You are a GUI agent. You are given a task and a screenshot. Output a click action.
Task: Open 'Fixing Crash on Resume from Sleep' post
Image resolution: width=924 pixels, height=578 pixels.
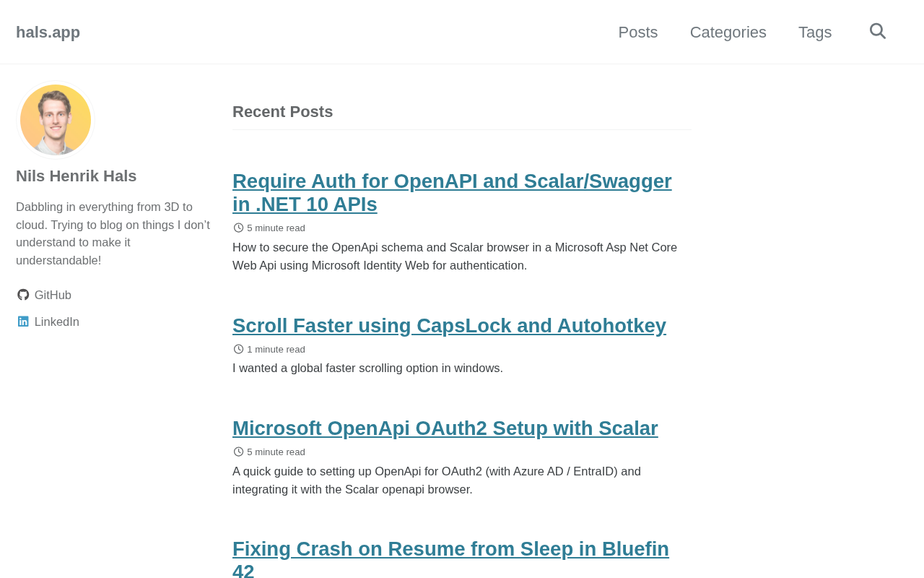coord(450,558)
